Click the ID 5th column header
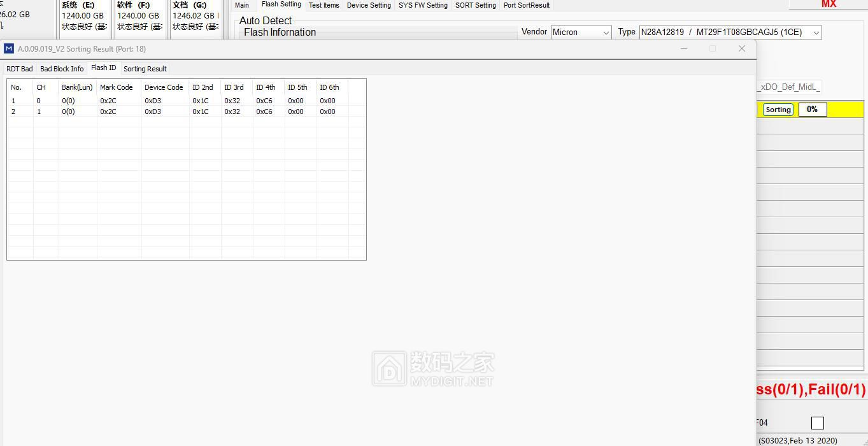The height and width of the screenshot is (446, 868). 301,87
